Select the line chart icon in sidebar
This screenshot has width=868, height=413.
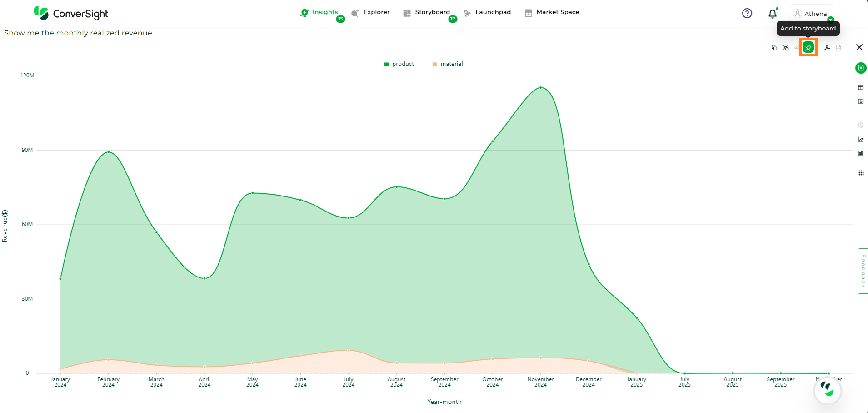[x=861, y=140]
